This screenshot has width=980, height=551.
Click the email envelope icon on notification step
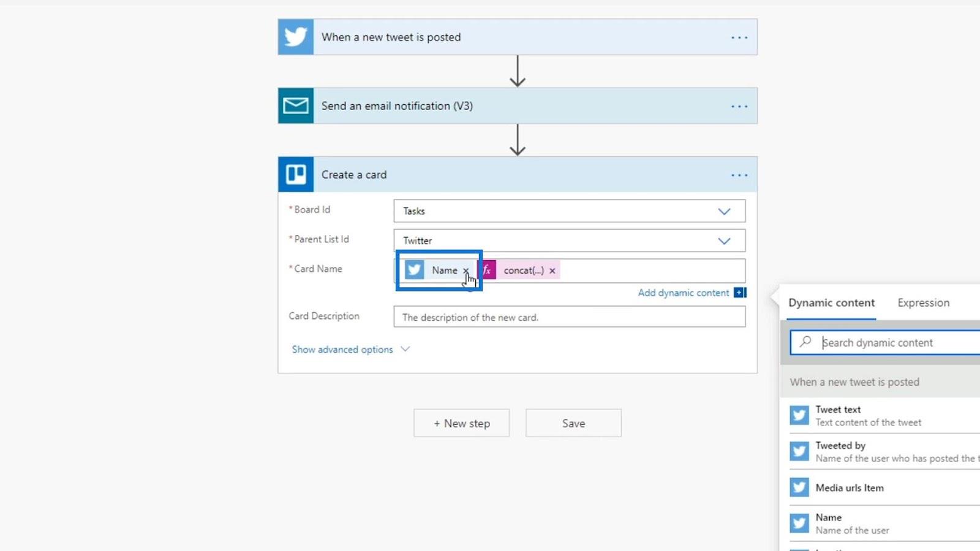(296, 105)
